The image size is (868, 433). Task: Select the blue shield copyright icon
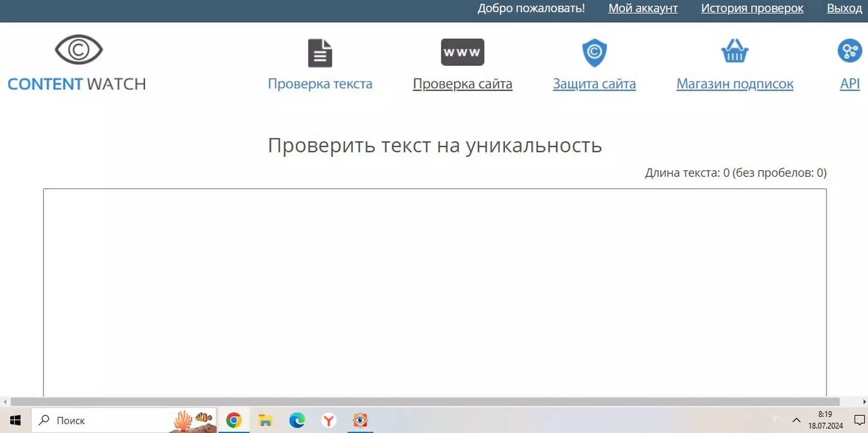[594, 52]
